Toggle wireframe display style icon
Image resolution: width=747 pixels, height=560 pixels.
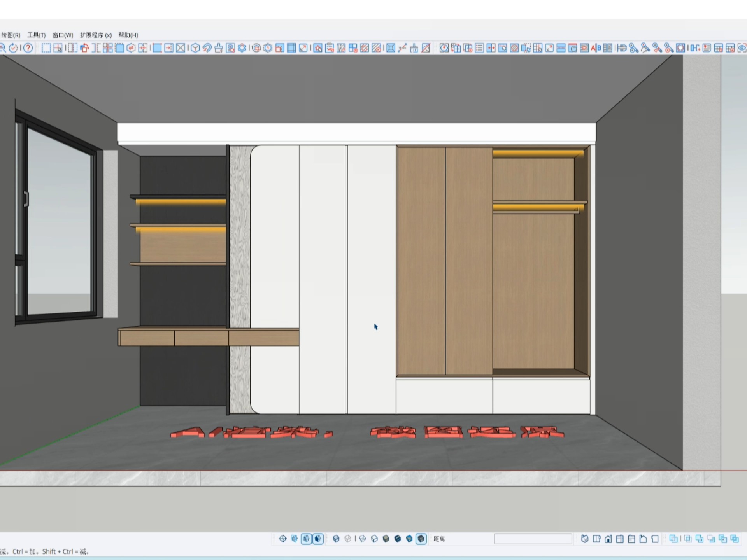point(362,539)
